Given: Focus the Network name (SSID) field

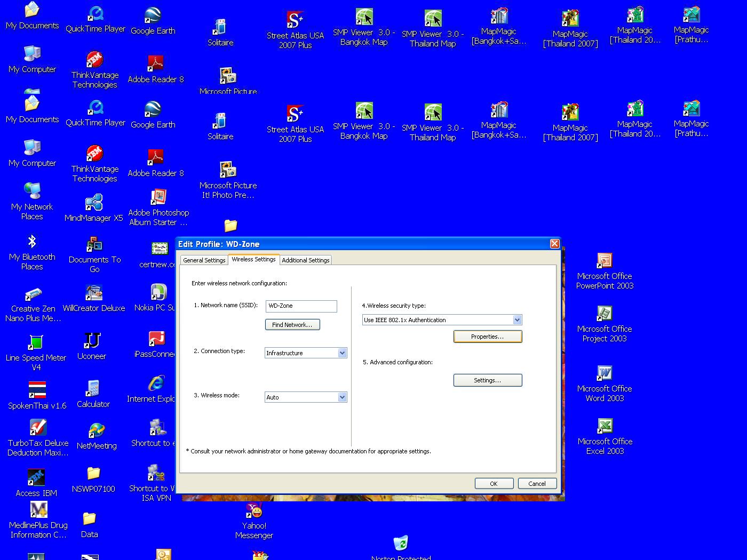Looking at the screenshot, I should pyautogui.click(x=301, y=306).
